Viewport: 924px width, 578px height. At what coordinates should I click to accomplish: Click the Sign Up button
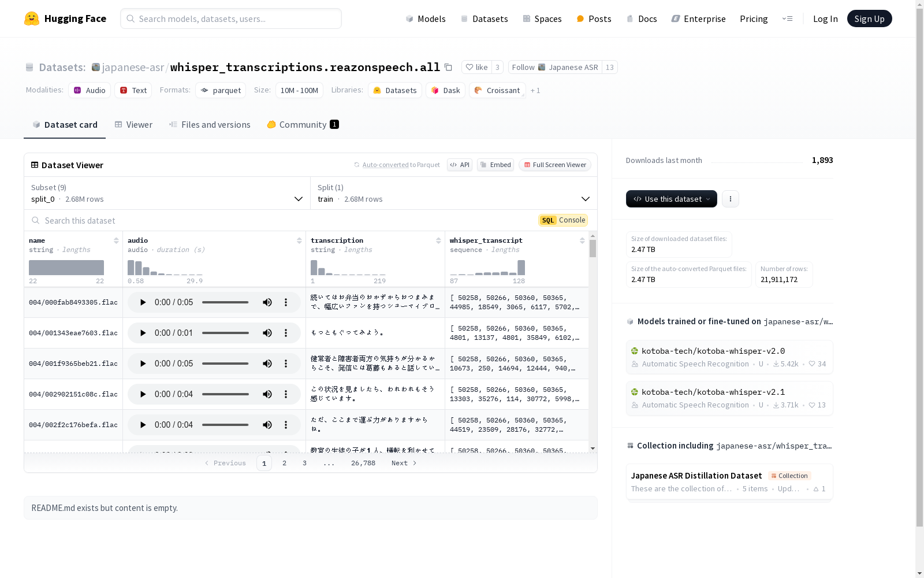[x=870, y=18]
